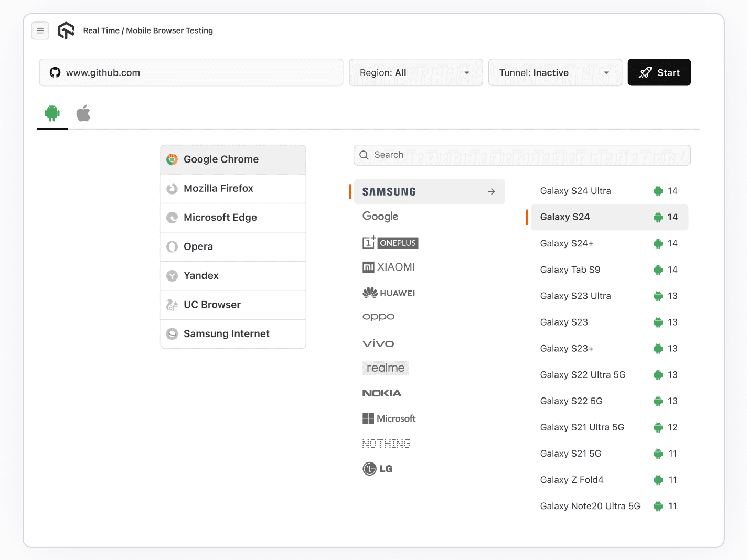Choose the Xiaomi brand logo
Screen dimensions: 747x560
pyautogui.click(x=389, y=267)
